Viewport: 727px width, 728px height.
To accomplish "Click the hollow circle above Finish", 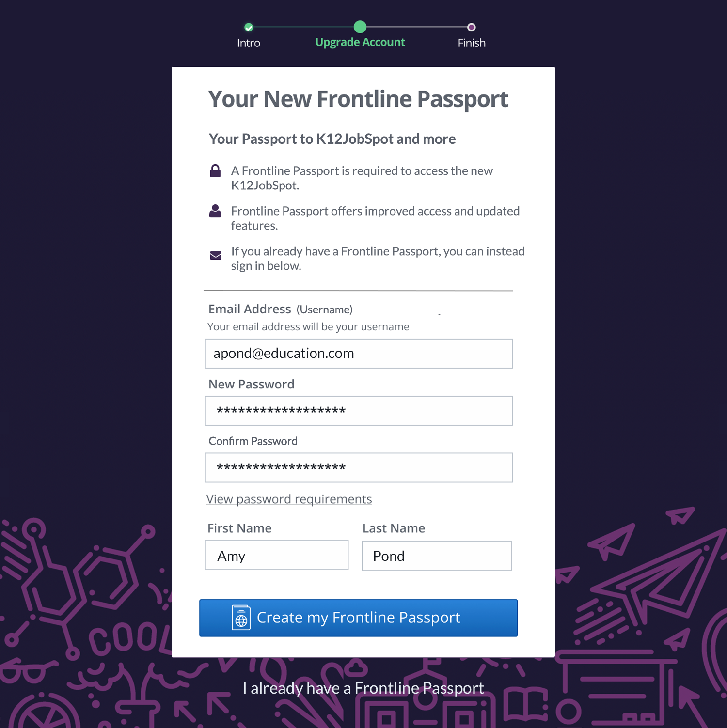I will point(471,27).
